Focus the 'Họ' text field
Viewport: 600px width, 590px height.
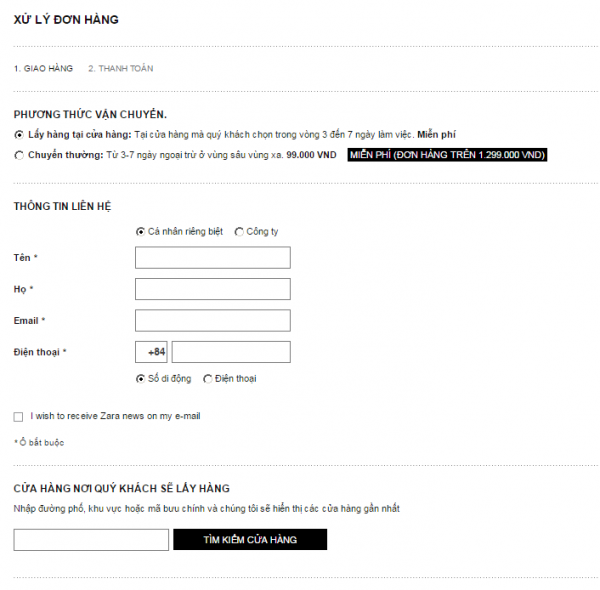[212, 289]
